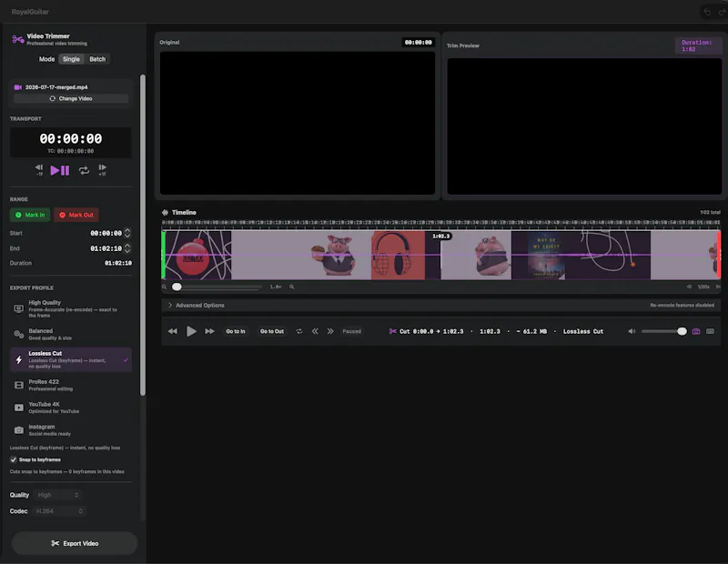Screen dimensions: 728x564
Task: Click the green in-point handle on timeline
Action: (164, 255)
